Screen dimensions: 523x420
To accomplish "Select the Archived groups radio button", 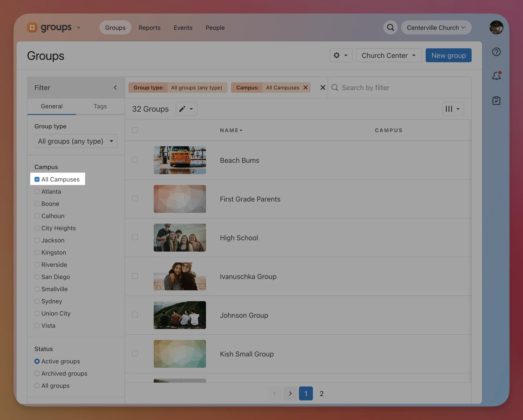I will [37, 373].
